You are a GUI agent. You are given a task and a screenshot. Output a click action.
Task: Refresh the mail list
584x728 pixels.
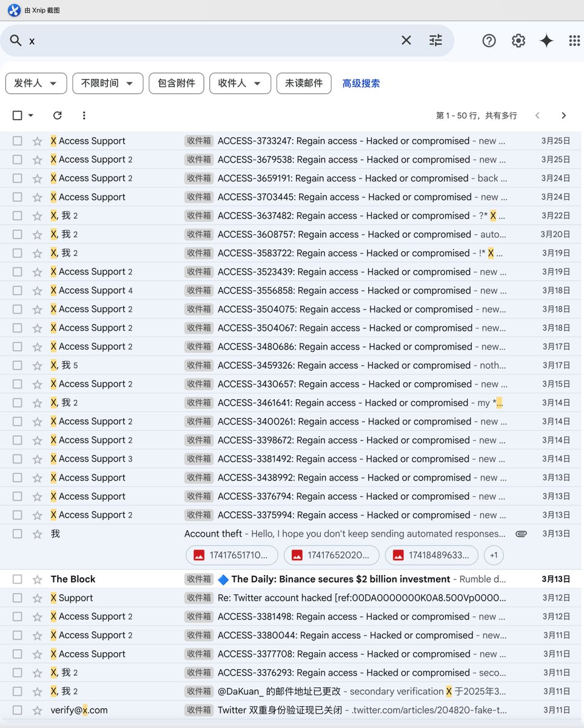click(x=58, y=115)
